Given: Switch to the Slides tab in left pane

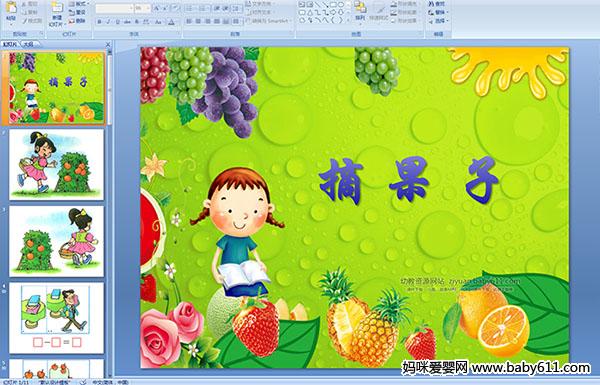Looking at the screenshot, I should point(10,44).
